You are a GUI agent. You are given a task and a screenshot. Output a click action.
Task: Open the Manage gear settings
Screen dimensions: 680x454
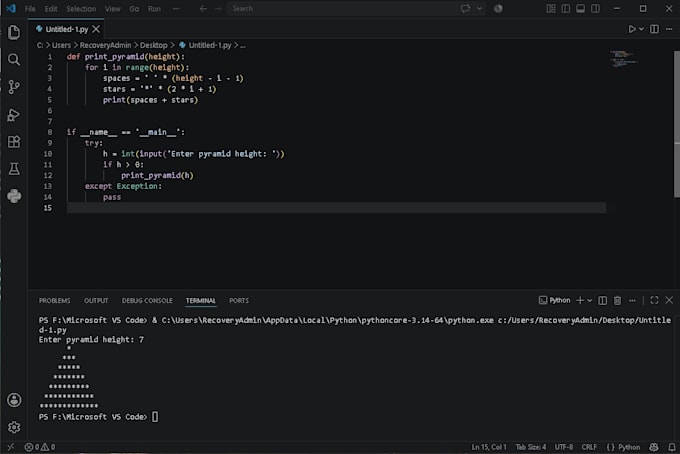14,427
